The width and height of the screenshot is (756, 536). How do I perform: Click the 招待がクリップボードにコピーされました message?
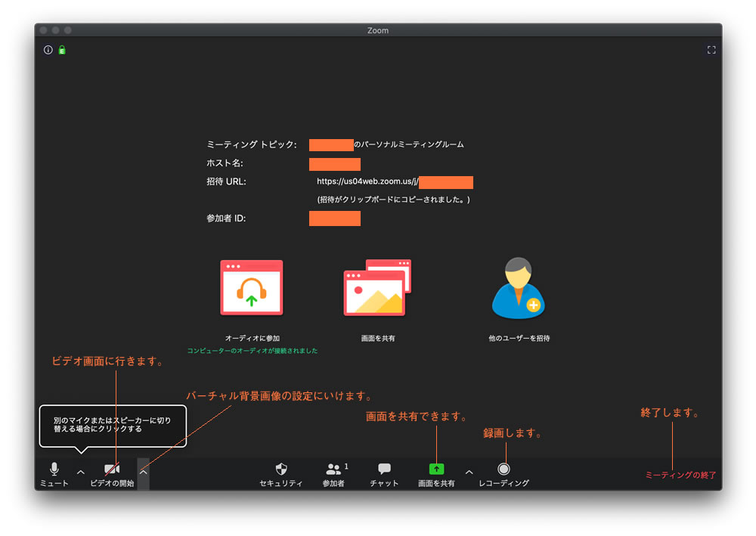click(x=393, y=200)
